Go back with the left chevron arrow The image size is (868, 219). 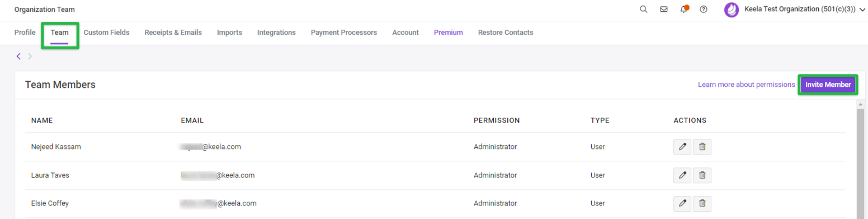pyautogui.click(x=18, y=56)
